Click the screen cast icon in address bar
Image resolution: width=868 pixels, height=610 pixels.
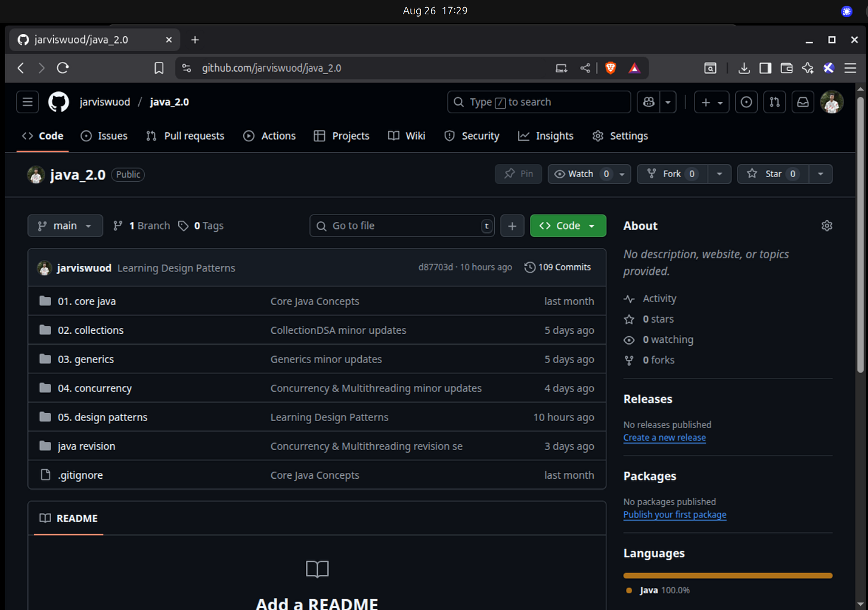coord(562,68)
